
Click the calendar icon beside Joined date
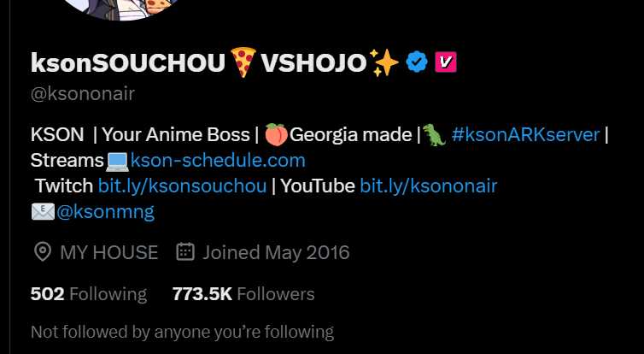click(x=185, y=251)
